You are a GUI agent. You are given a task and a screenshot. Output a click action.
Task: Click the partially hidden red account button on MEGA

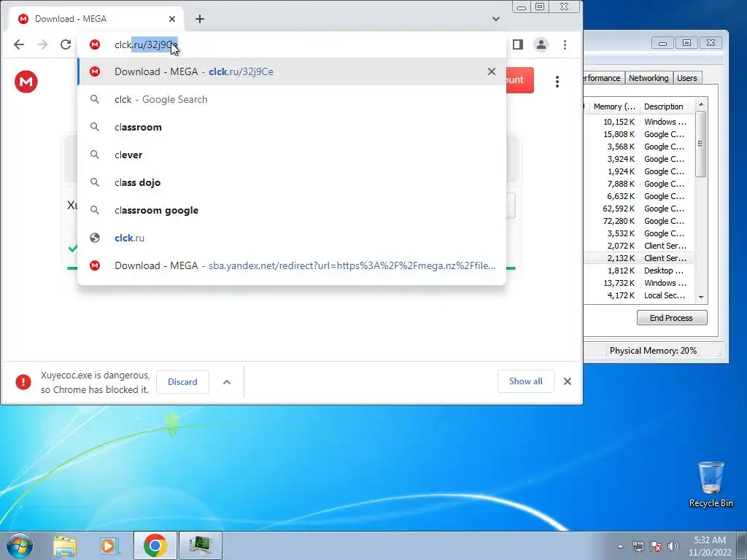tap(519, 80)
